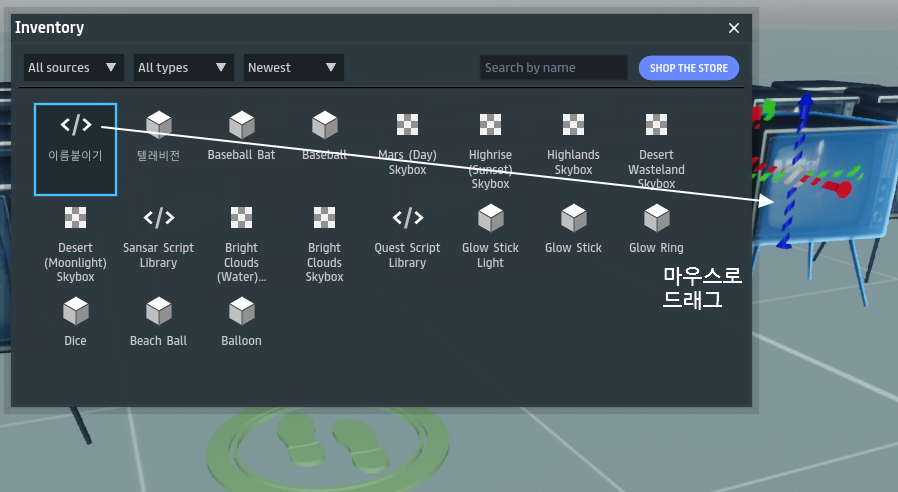Select the Glow Ring item
Screen dimensions: 898x492
656,229
